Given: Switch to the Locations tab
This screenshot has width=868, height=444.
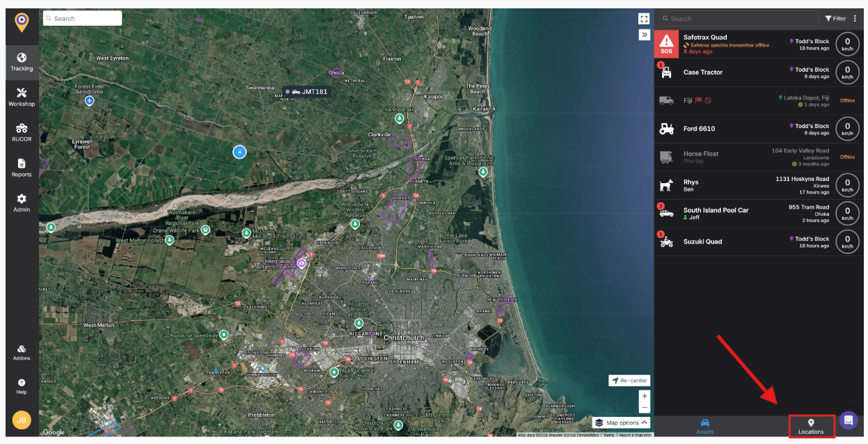Looking at the screenshot, I should point(811,427).
